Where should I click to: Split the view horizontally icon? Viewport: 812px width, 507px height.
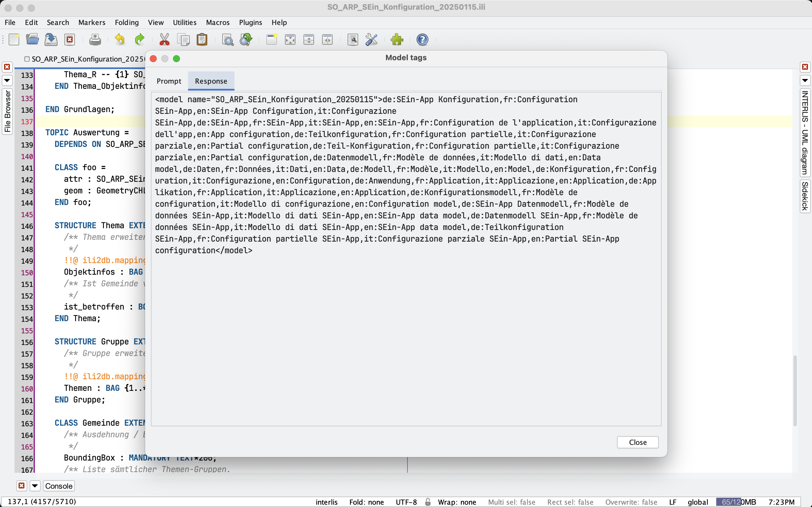pyautogui.click(x=309, y=39)
